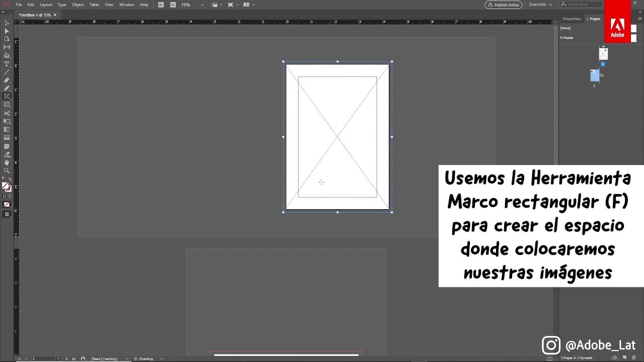644x362 pixels.
Task: Apply None using the red-slash swatch
Action: [x=7, y=205]
